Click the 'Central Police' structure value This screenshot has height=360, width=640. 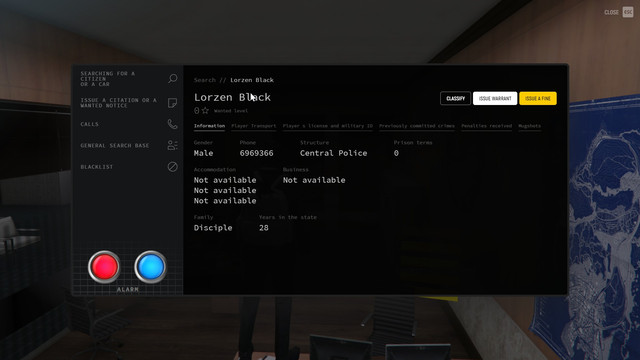point(333,153)
